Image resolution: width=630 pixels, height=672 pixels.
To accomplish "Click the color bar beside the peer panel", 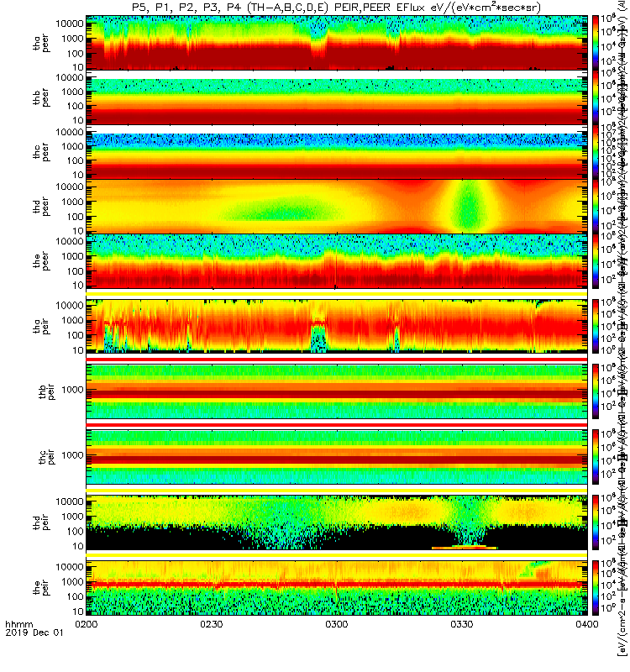I will 596,261.
